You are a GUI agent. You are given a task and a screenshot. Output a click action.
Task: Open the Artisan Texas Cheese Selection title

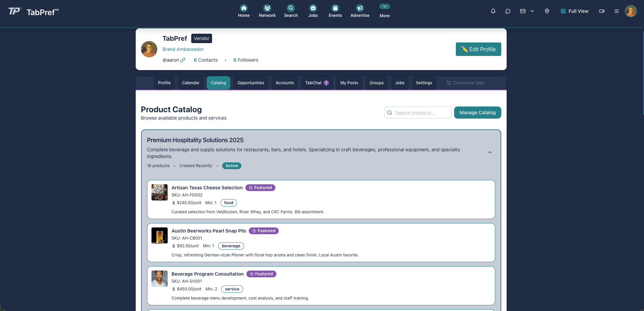pyautogui.click(x=207, y=188)
